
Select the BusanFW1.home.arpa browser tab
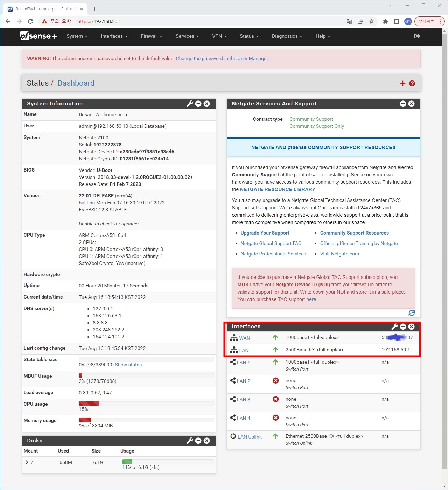(x=44, y=9)
